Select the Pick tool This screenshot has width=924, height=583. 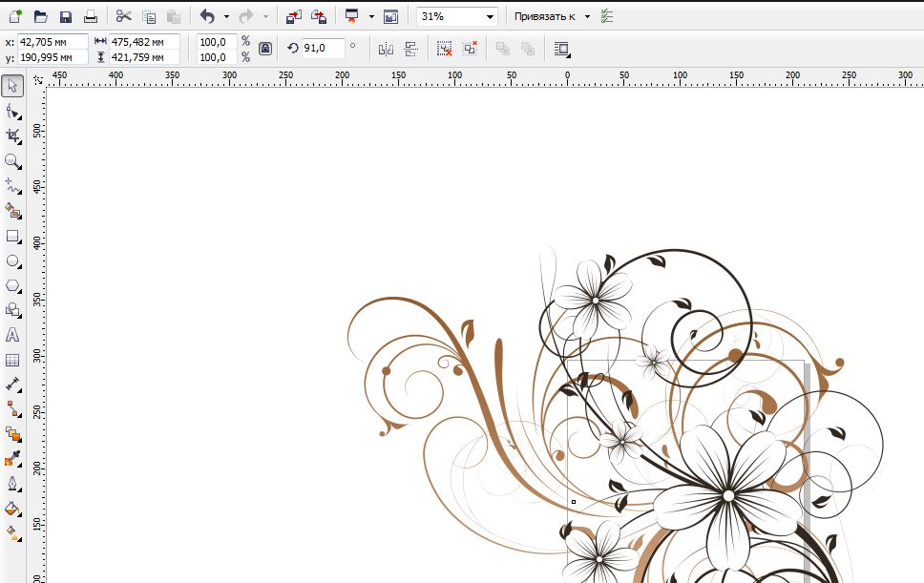pos(12,86)
